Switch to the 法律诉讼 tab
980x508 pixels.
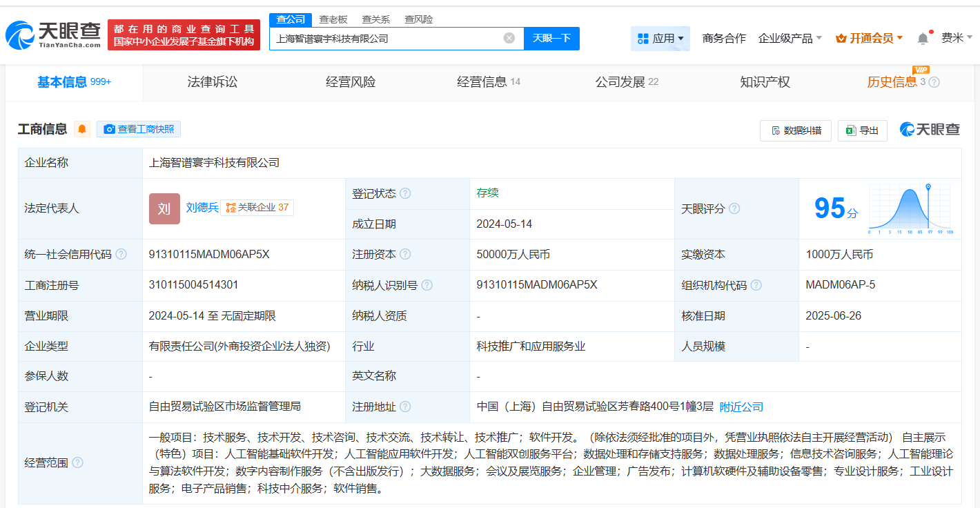[213, 82]
